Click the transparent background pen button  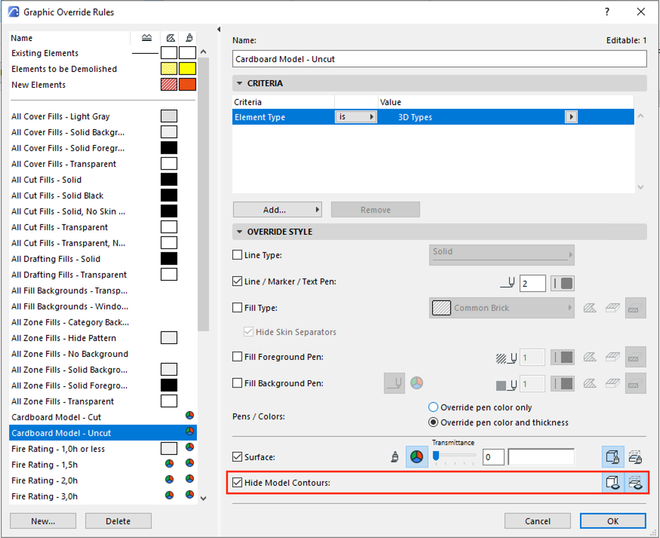click(x=394, y=384)
